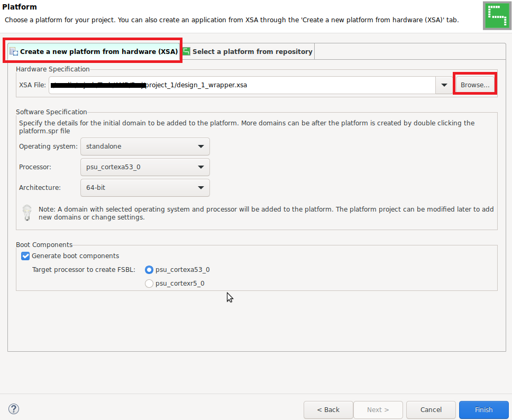Click the lightbulb note icon
This screenshot has width=512, height=420.
[27, 213]
